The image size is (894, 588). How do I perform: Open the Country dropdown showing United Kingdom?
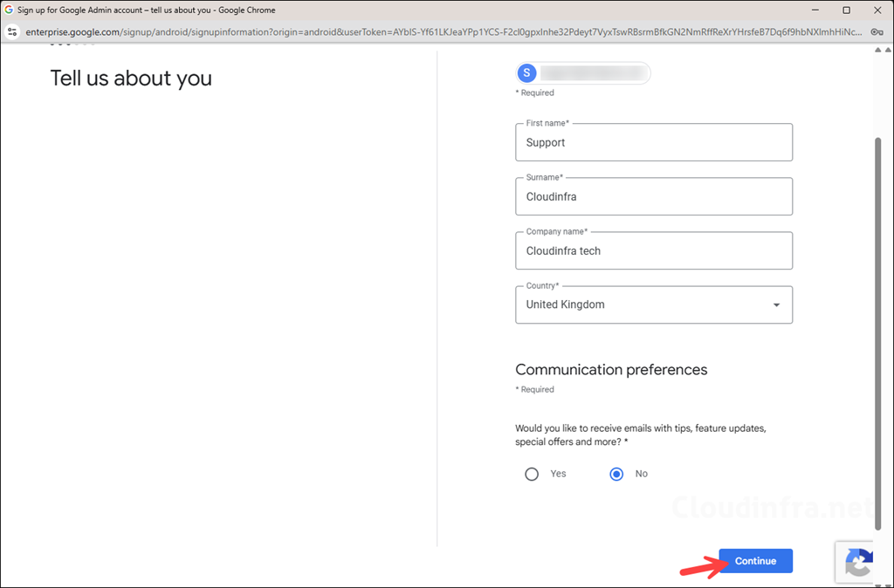(654, 304)
